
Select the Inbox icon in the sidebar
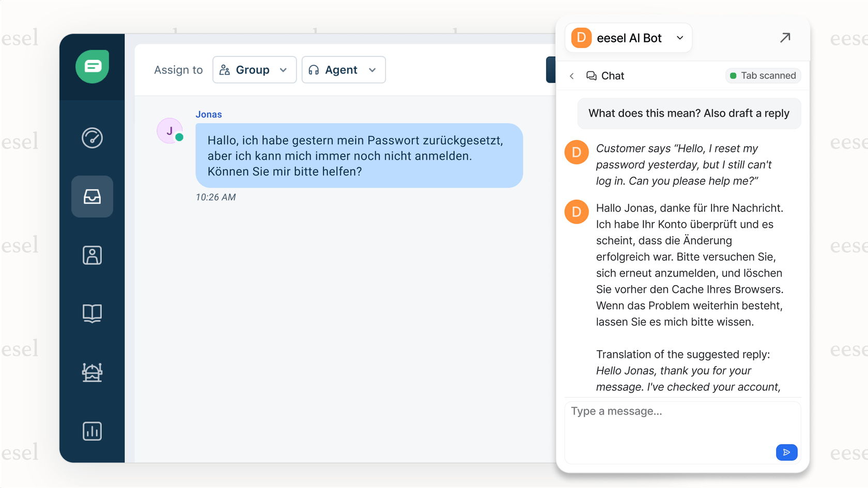[92, 196]
